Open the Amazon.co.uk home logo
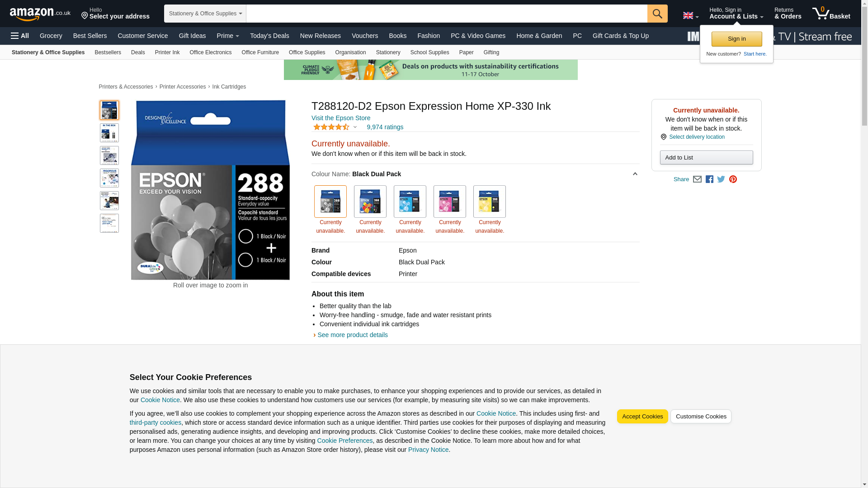 pyautogui.click(x=40, y=14)
